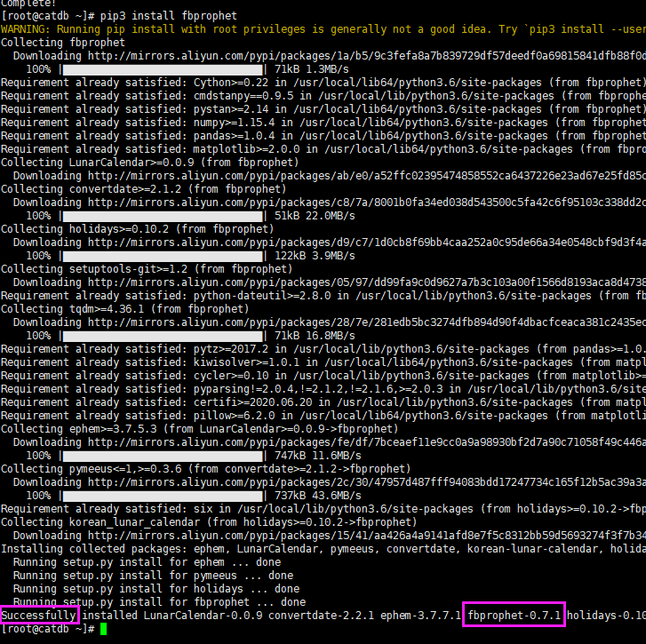Click the 'Collecting fbprophet' line
Screen dimensions: 646x644
(62, 43)
